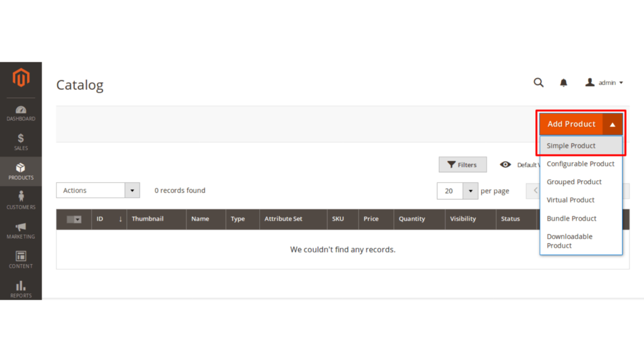The height and width of the screenshot is (362, 644).
Task: Toggle the select-all checkbox in grid header
Action: tap(74, 219)
